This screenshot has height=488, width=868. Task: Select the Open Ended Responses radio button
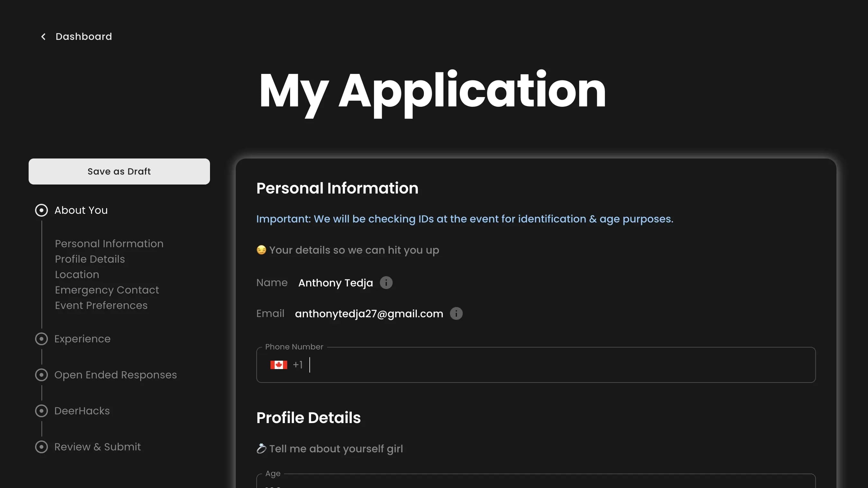pyautogui.click(x=41, y=375)
